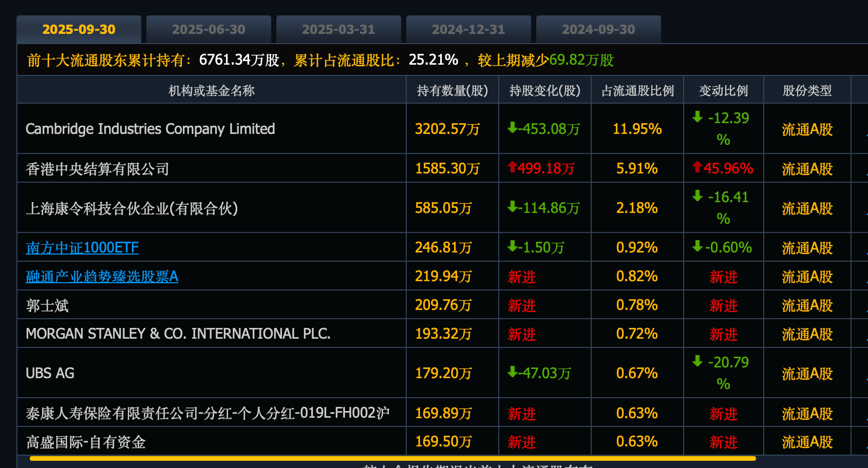Select the UBS AG shareholder name
The image size is (868, 468).
tap(50, 373)
